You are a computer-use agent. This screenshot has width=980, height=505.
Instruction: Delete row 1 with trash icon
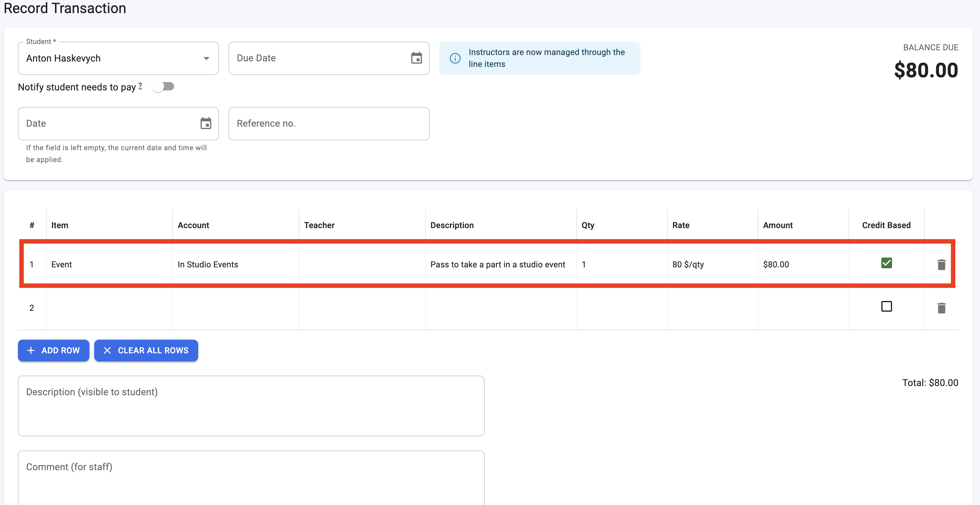(941, 264)
